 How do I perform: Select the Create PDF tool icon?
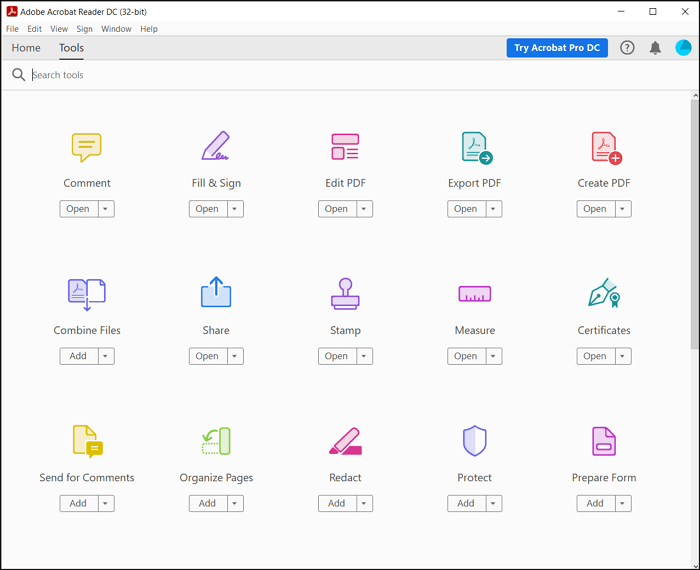click(606, 148)
